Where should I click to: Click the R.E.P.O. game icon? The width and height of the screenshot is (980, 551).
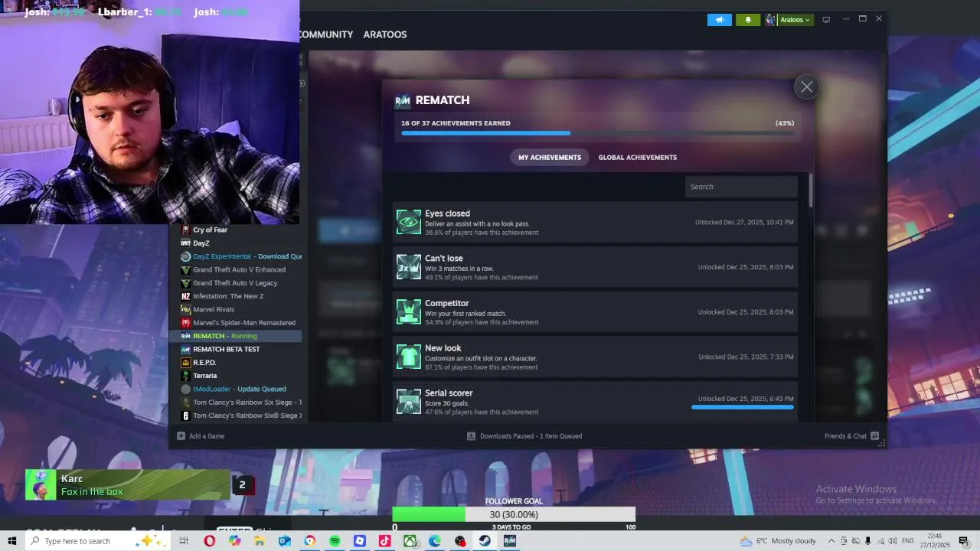[x=185, y=363]
